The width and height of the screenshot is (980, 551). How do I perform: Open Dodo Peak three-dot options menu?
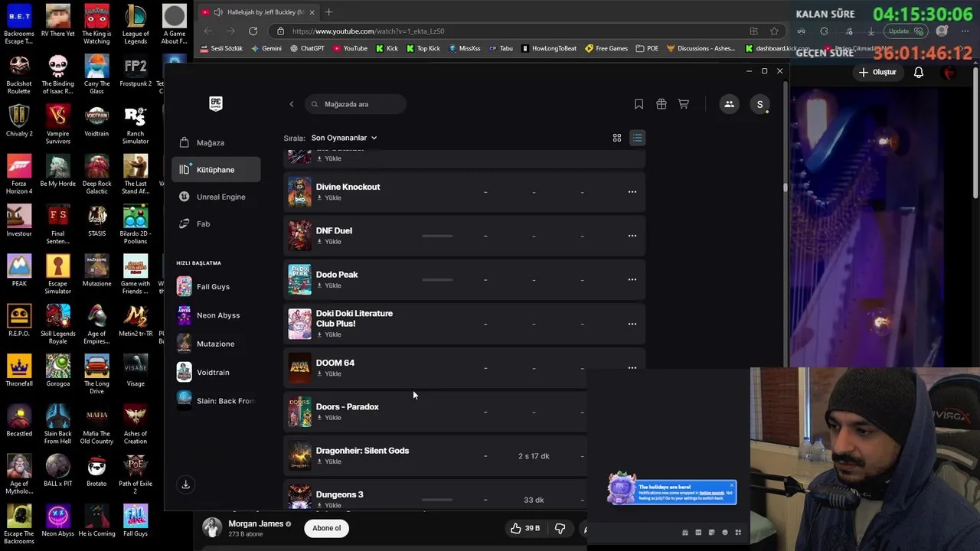(x=632, y=279)
